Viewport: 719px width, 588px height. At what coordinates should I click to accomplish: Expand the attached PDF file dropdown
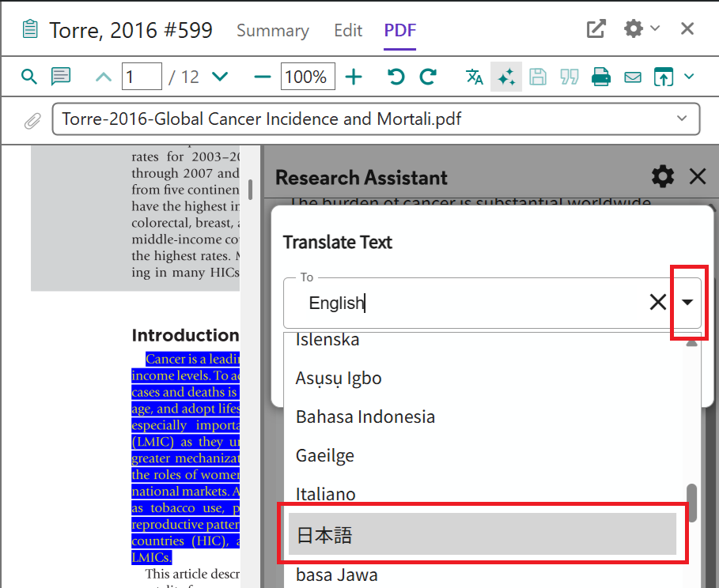[682, 119]
